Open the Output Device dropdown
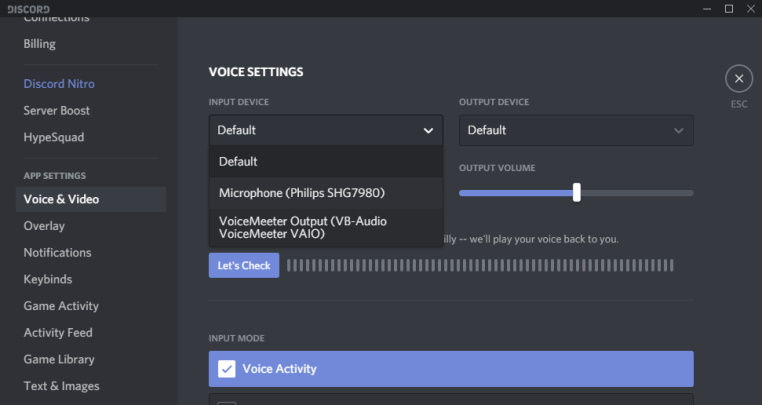This screenshot has width=762, height=405. click(x=576, y=130)
